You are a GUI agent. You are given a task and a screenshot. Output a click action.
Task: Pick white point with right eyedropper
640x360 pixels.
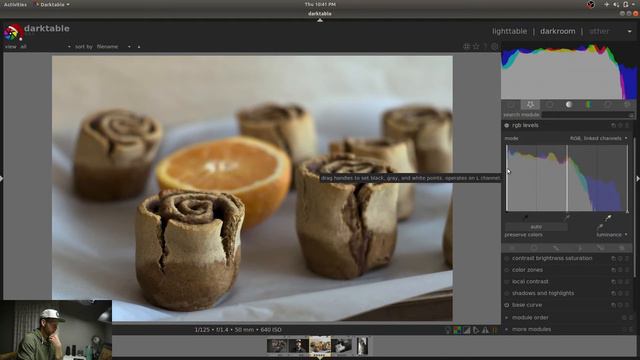point(608,218)
